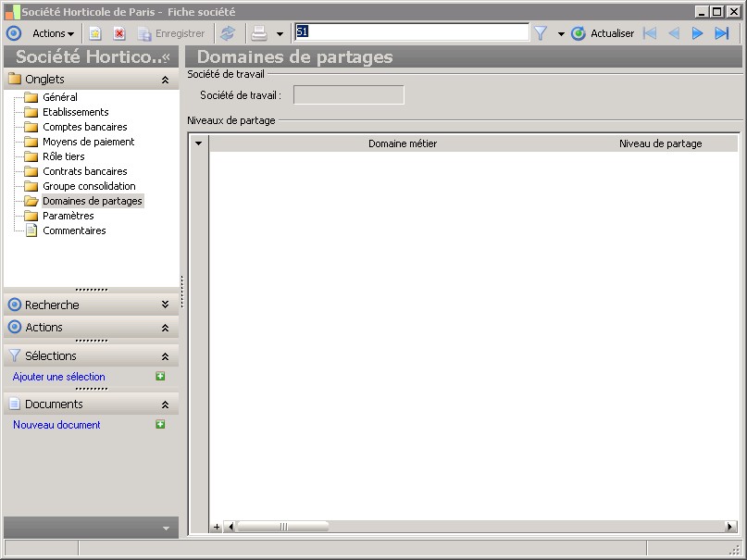Click the delete record red X icon
Screen dimensions: 747x560
point(119,33)
